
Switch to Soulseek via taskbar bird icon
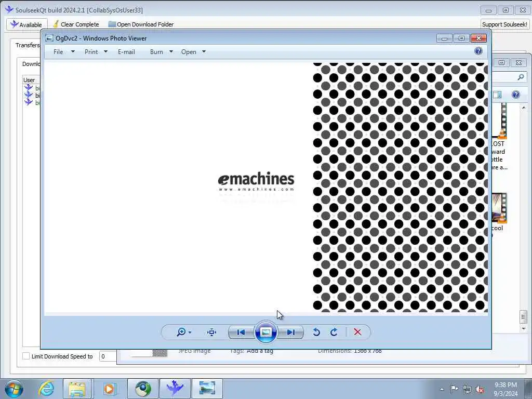click(x=175, y=389)
